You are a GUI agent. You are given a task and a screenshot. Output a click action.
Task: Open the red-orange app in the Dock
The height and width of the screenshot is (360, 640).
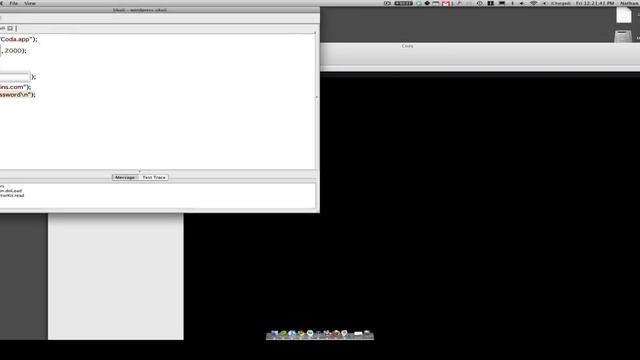[x=336, y=334]
